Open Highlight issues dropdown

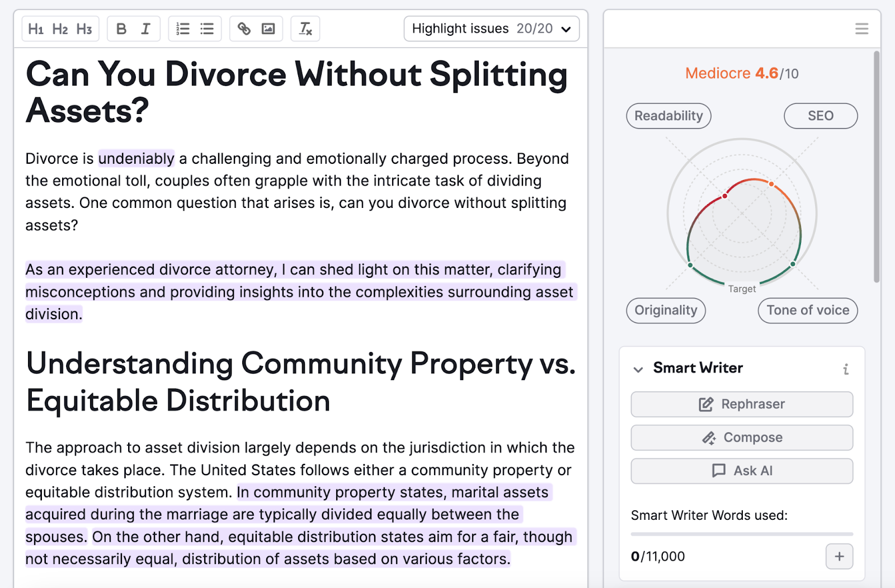click(492, 29)
